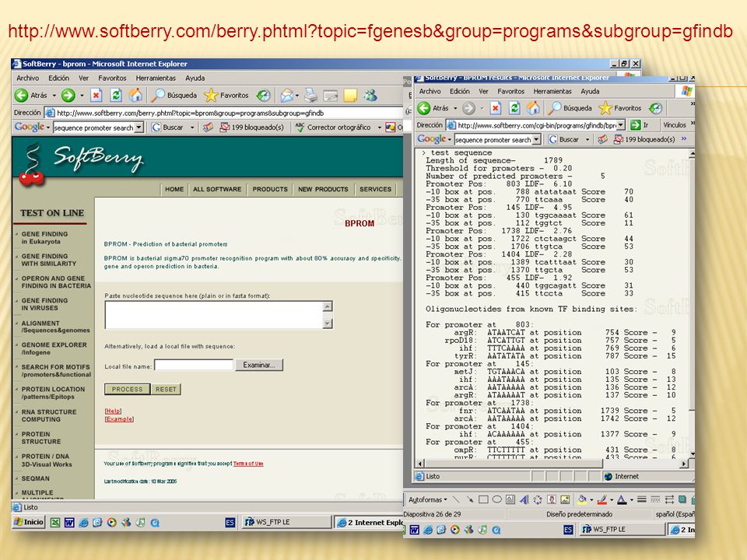
Task: Click the Stop icon in the BPROM results window
Action: coord(496,108)
